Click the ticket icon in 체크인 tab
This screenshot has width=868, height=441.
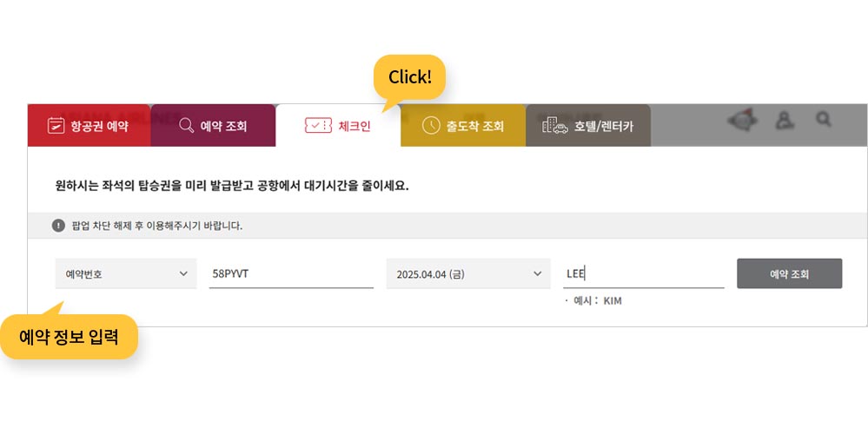point(318,126)
